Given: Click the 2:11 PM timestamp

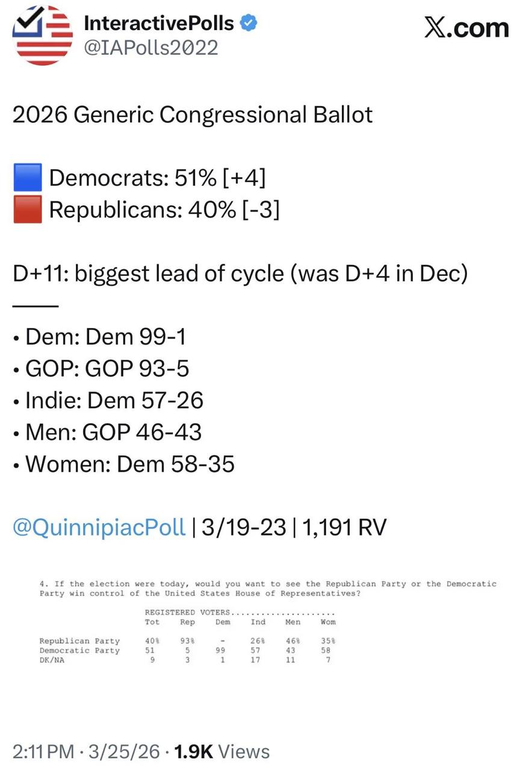Looking at the screenshot, I should point(43,751).
